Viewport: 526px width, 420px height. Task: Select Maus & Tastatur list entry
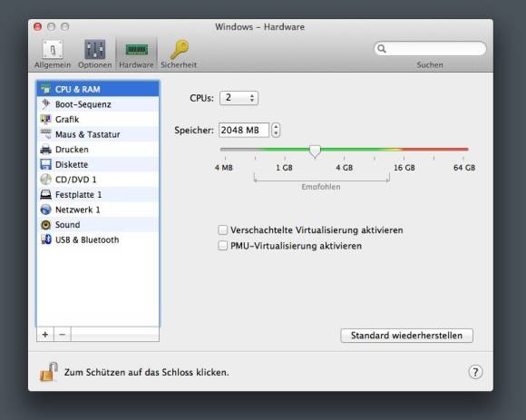click(98, 134)
